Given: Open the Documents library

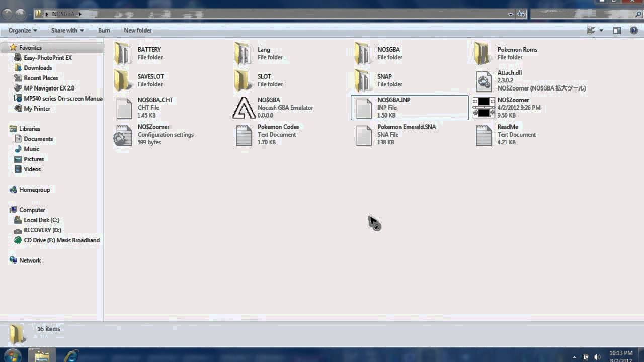Looking at the screenshot, I should coord(38,139).
